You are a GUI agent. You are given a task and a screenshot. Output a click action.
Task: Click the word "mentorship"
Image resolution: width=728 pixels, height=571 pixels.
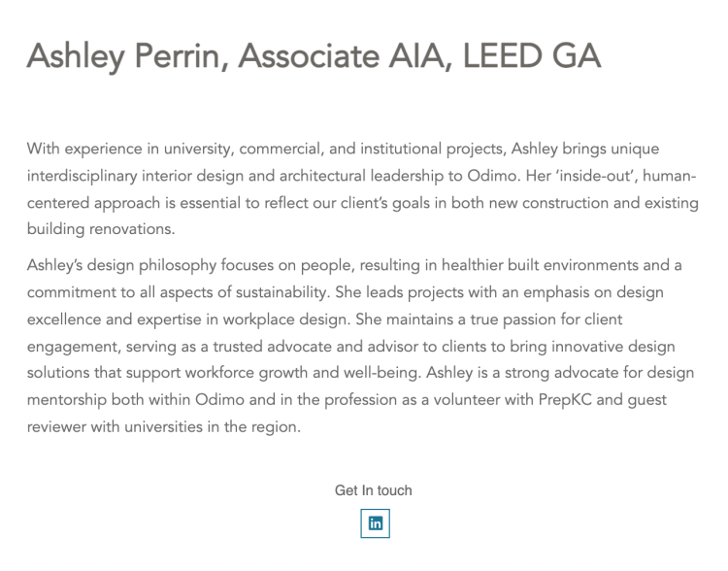point(73,400)
